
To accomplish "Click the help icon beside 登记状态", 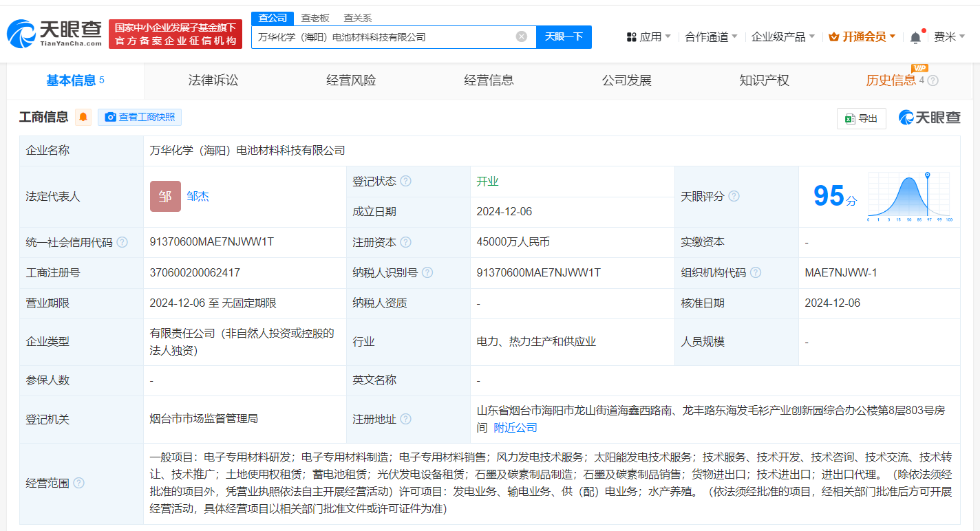I will (x=406, y=182).
